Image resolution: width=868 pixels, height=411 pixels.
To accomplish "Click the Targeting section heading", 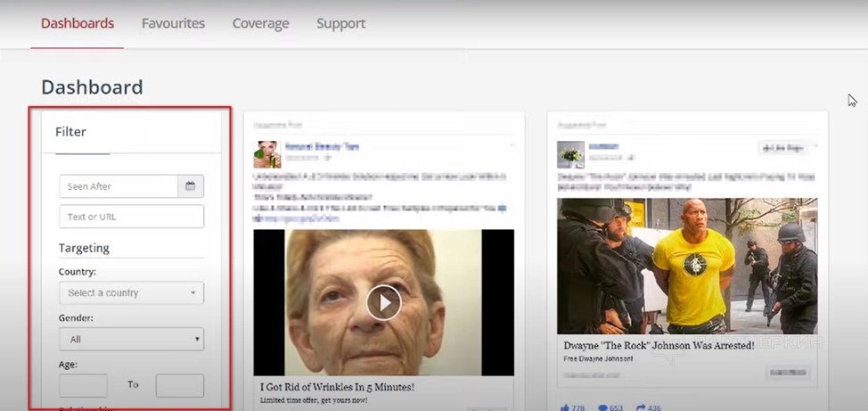I will (84, 248).
